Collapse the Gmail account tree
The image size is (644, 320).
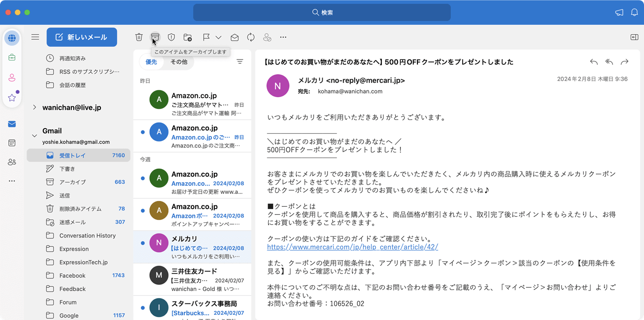34,136
